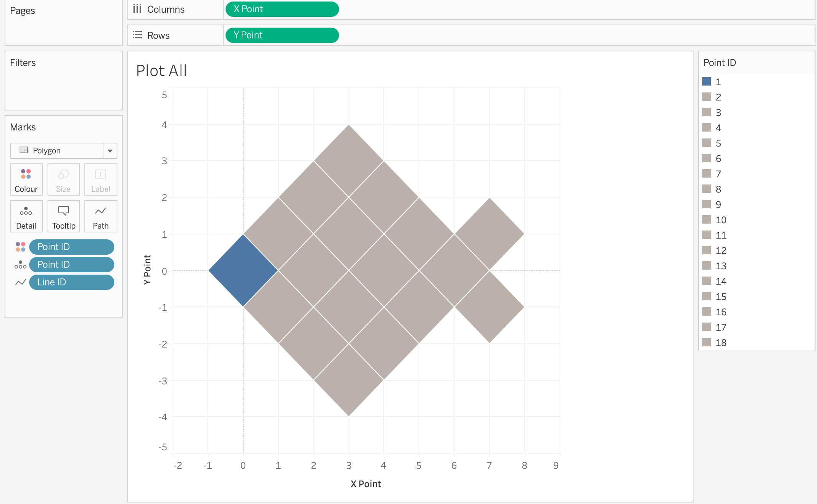
Task: Select legend item 10
Action: coord(721,220)
